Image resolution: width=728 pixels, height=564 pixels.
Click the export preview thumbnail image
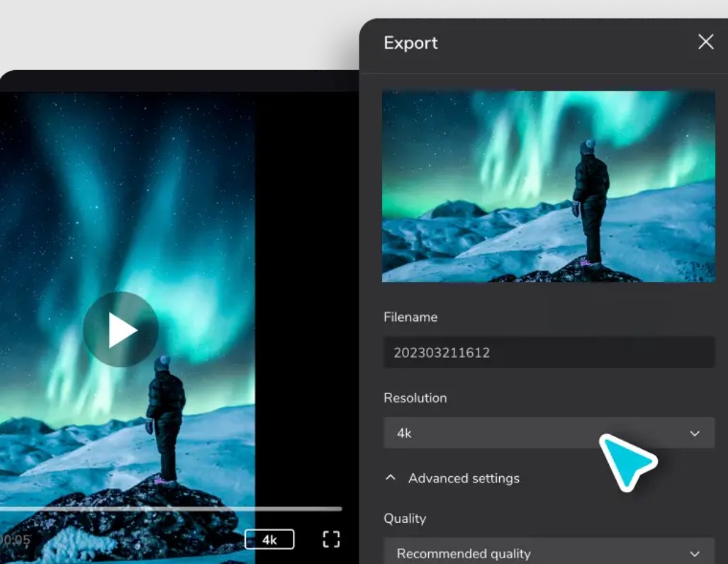coord(548,186)
